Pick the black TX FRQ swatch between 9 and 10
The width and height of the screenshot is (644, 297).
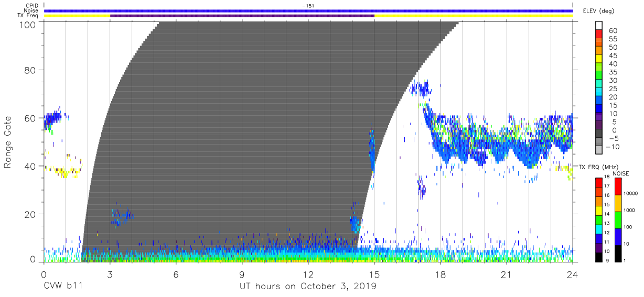click(598, 256)
